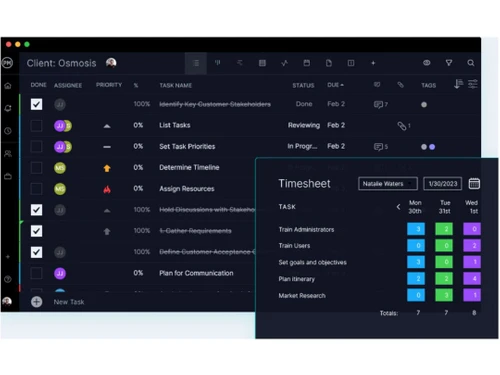Open the clock time-tracking sidebar icon
The image size is (500, 375).
point(8,131)
